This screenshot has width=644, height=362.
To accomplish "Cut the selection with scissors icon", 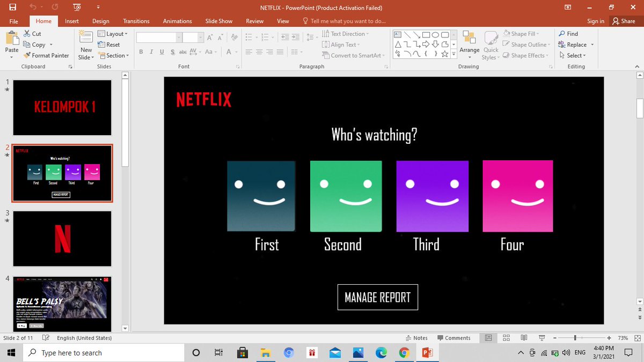I will (33, 34).
